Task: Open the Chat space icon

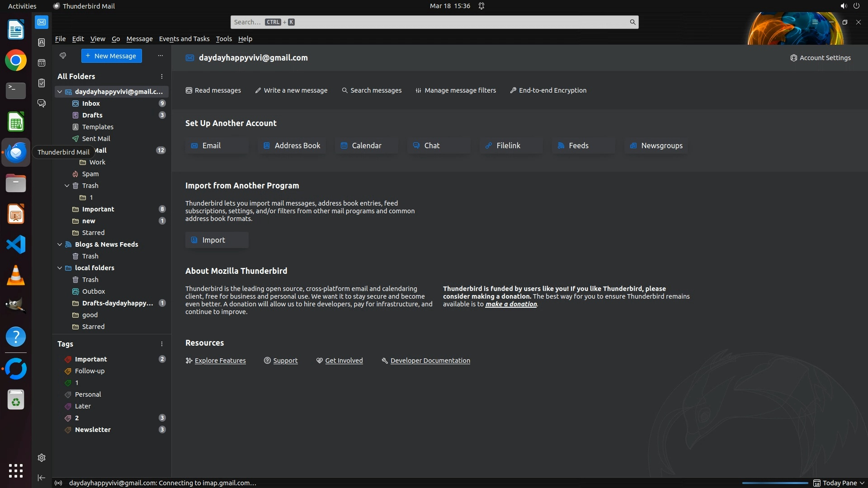Action: pyautogui.click(x=42, y=103)
